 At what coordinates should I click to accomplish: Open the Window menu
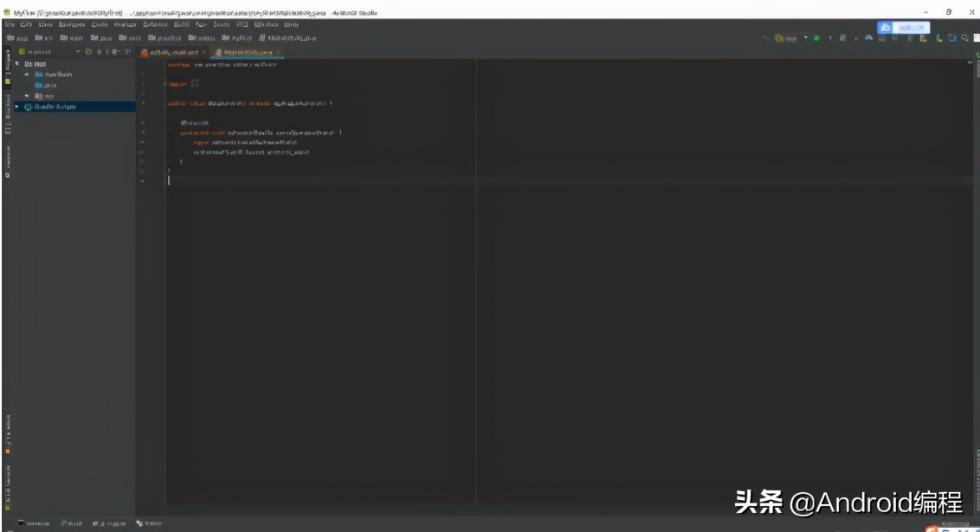pos(267,24)
